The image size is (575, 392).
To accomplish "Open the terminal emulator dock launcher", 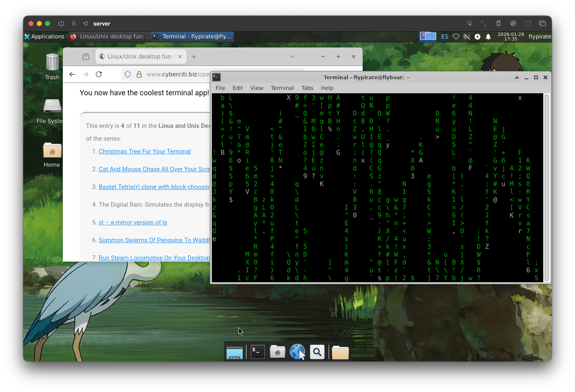I will [x=257, y=352].
